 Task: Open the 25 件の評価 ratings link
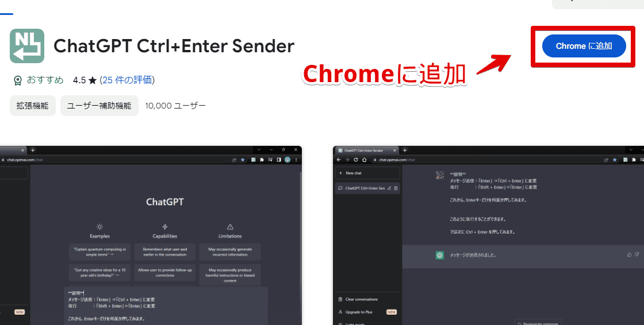127,80
